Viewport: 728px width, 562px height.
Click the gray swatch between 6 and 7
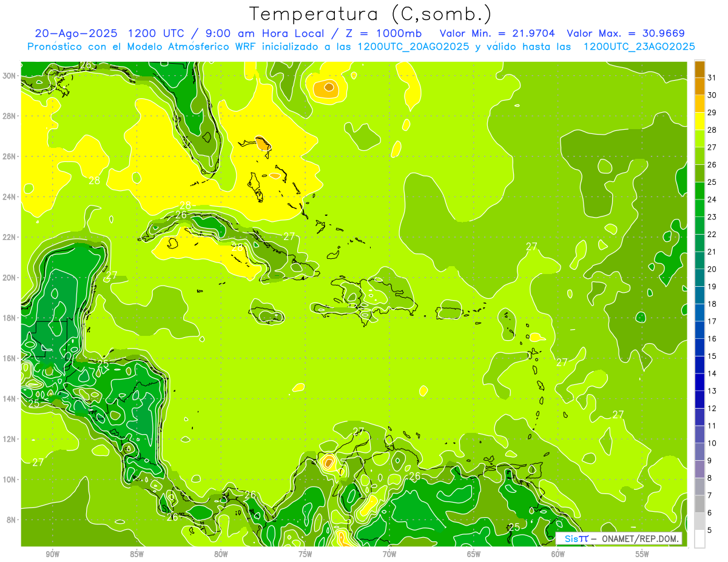point(699,504)
